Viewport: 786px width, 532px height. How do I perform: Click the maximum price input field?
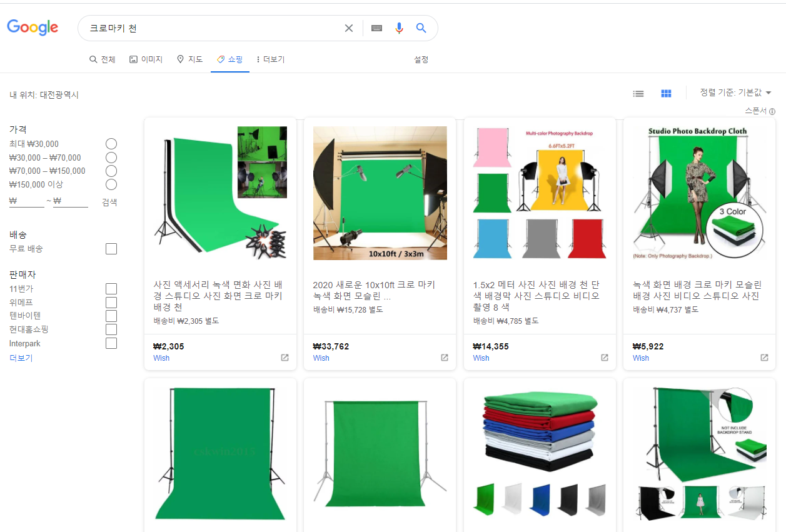tap(71, 201)
